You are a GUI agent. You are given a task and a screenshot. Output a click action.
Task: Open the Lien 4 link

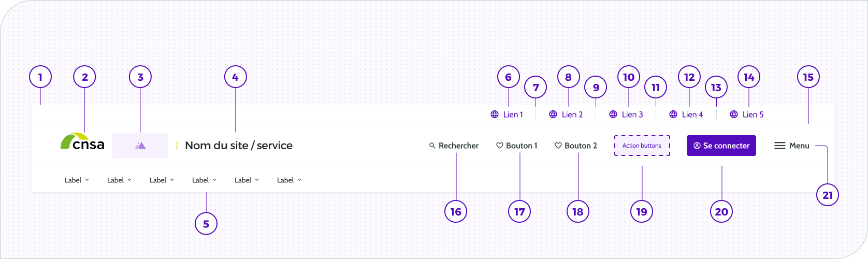click(x=686, y=114)
